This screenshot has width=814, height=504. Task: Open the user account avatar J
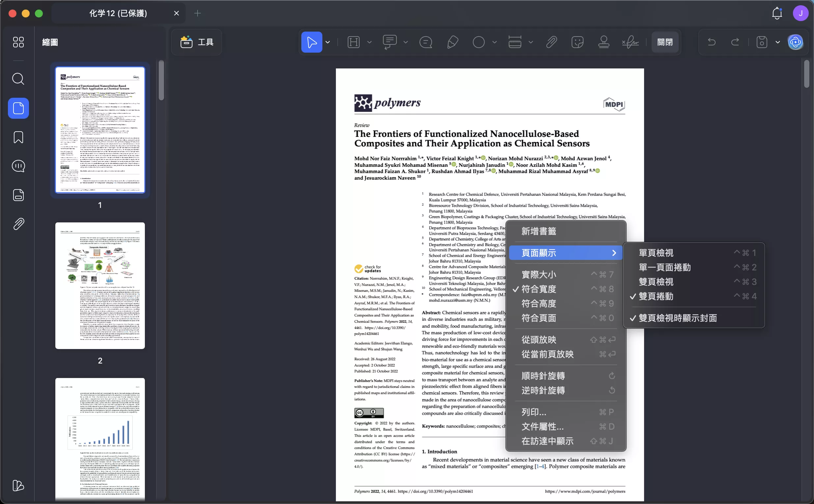[800, 13]
